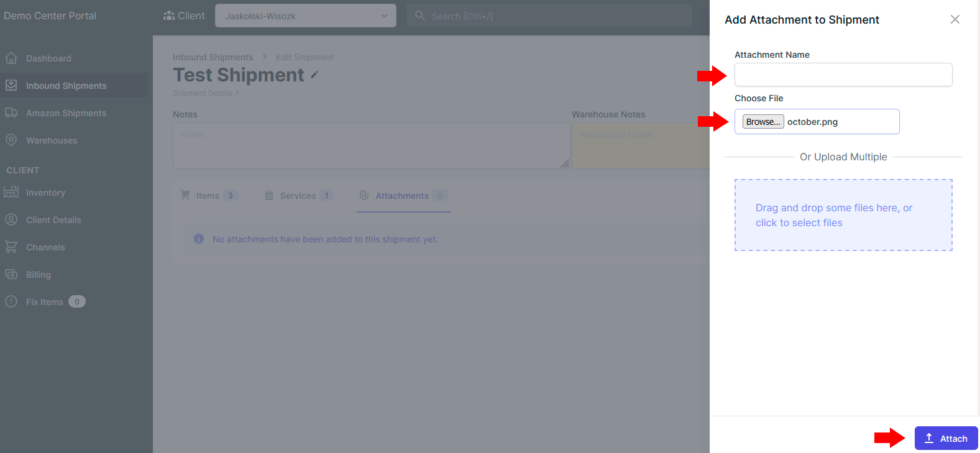The height and width of the screenshot is (453, 980).
Task: Click the Items count badge 3
Action: click(x=230, y=195)
